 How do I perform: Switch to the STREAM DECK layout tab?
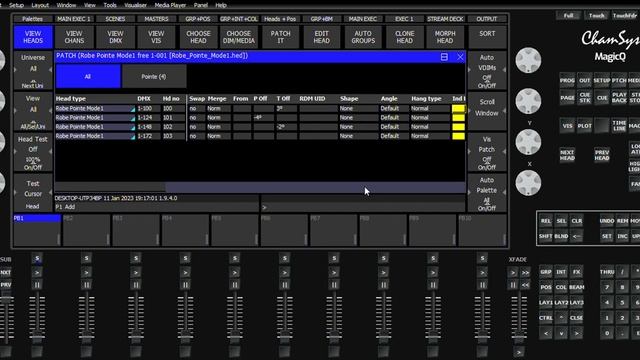pyautogui.click(x=445, y=19)
